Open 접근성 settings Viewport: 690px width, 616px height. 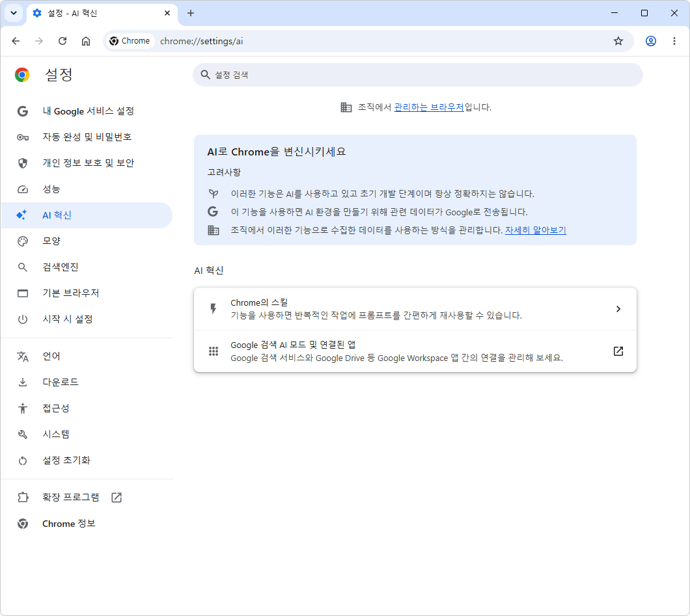(x=87, y=408)
